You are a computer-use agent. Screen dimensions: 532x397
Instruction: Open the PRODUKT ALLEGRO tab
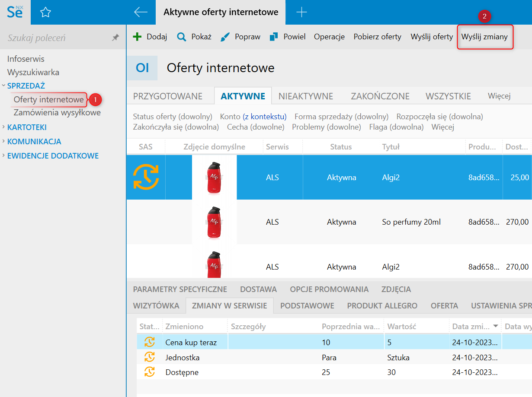[382, 305]
